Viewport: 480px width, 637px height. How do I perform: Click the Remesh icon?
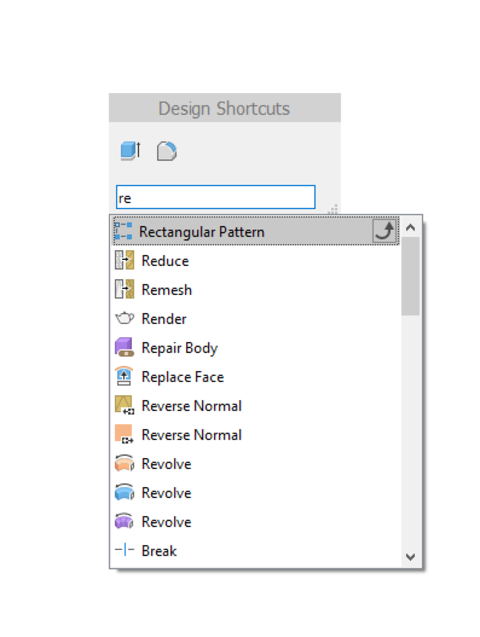click(x=124, y=289)
